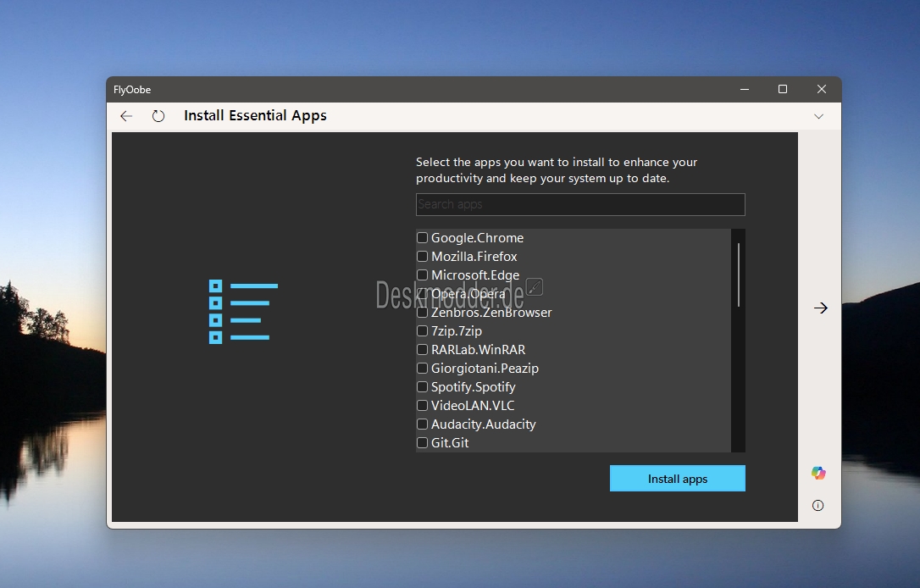The image size is (920, 588).
Task: Select the Audacity.Audacity checkbox
Action: tap(422, 424)
